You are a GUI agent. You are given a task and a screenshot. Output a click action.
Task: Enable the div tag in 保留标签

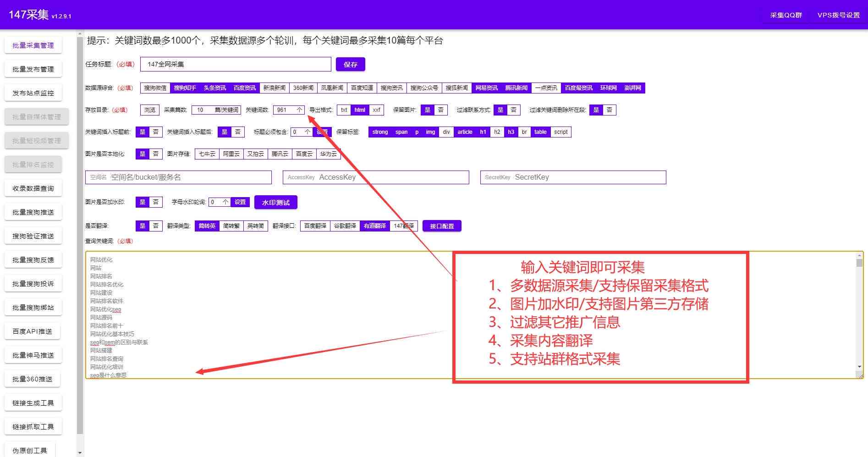coord(446,132)
